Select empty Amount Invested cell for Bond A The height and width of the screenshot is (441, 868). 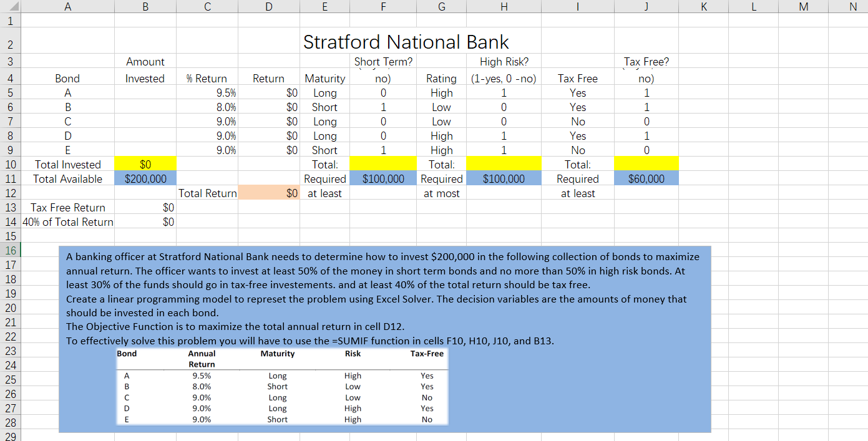point(145,92)
